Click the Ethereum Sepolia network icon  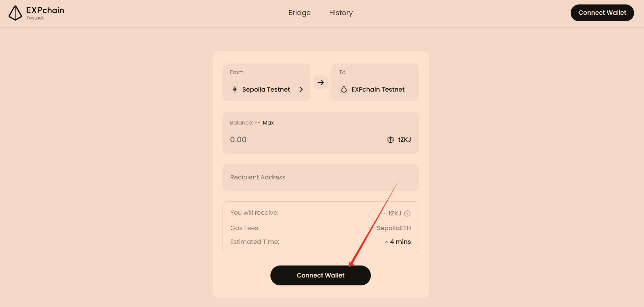tap(234, 90)
